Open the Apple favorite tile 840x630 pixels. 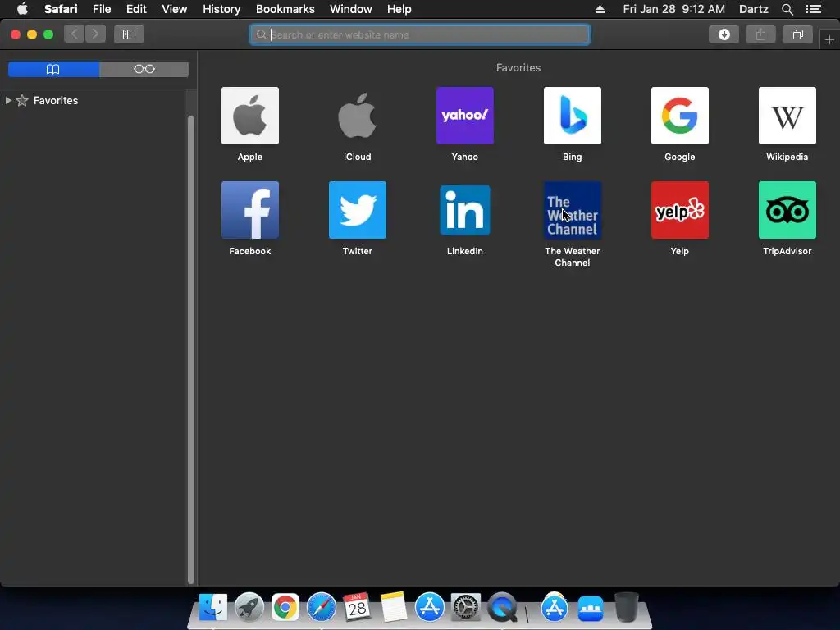point(249,116)
